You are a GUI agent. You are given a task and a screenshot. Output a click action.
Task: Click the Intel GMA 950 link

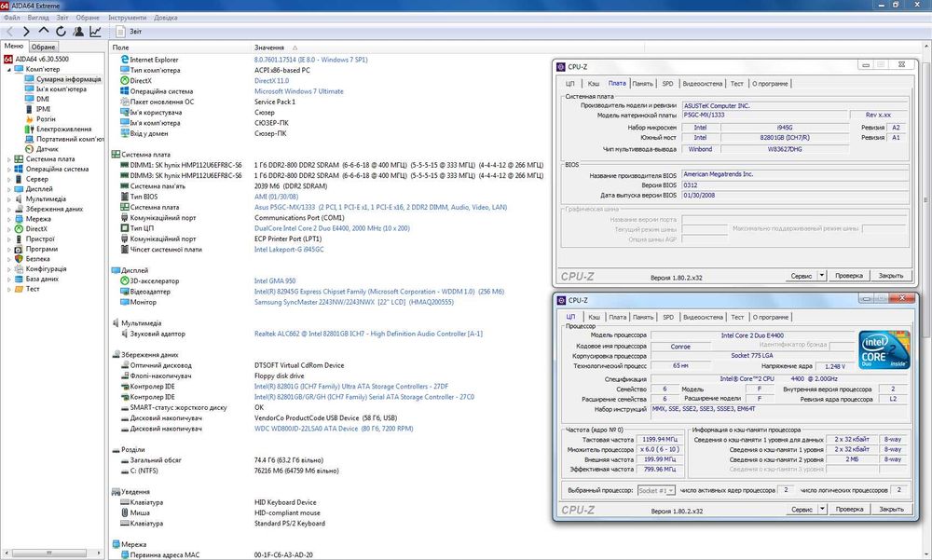275,280
